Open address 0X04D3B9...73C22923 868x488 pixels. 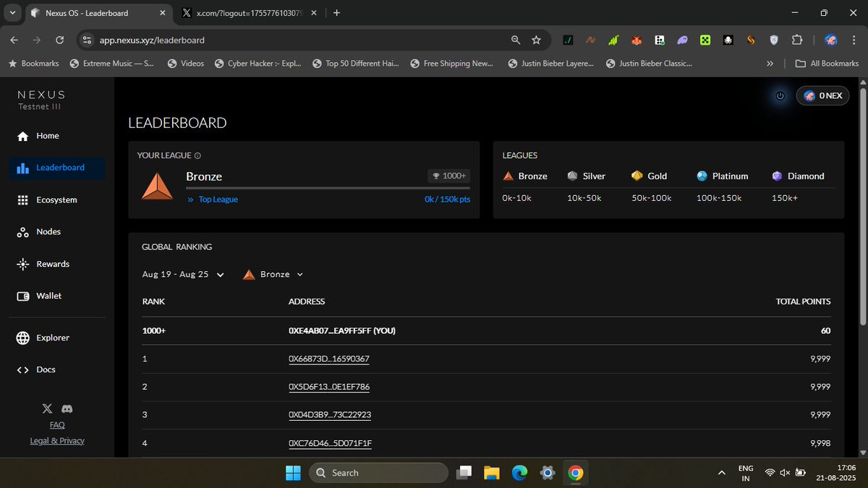[330, 415]
